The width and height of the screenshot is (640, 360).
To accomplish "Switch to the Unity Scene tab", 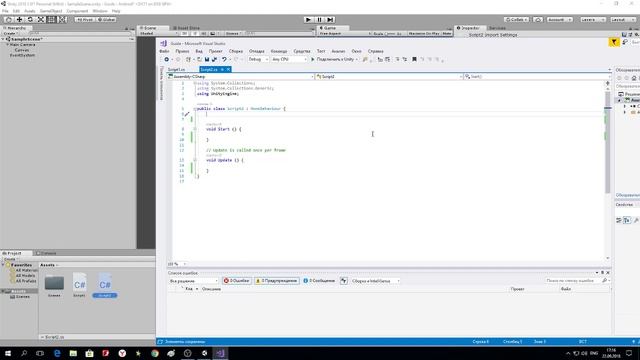I will pos(149,28).
